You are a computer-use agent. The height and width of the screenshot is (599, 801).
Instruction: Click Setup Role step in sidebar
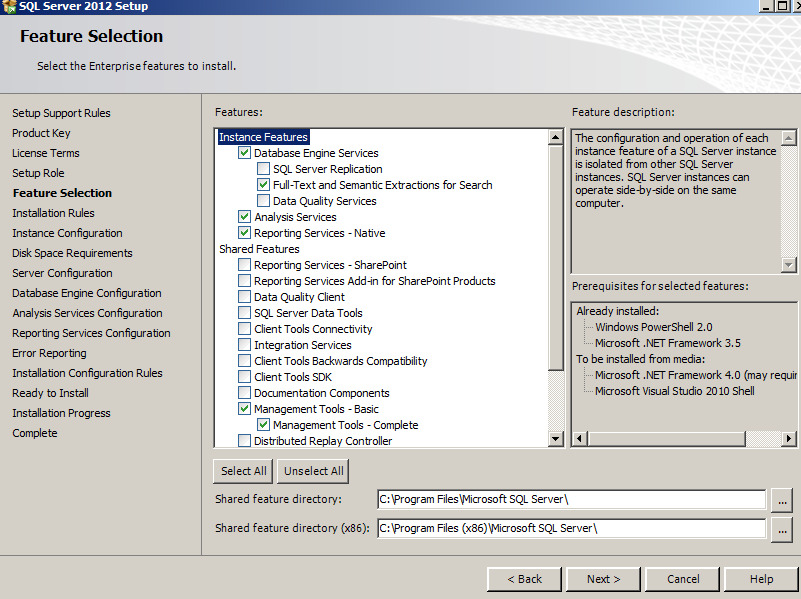[x=38, y=173]
